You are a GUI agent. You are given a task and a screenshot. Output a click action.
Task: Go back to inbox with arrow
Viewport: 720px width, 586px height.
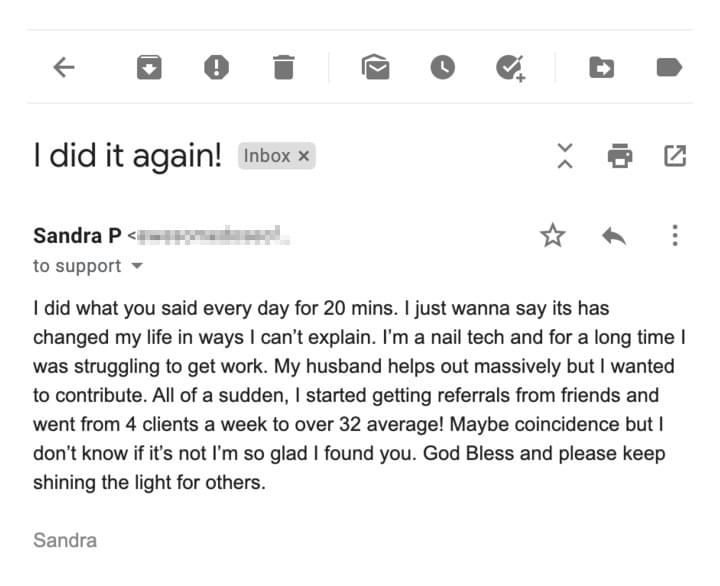point(64,68)
